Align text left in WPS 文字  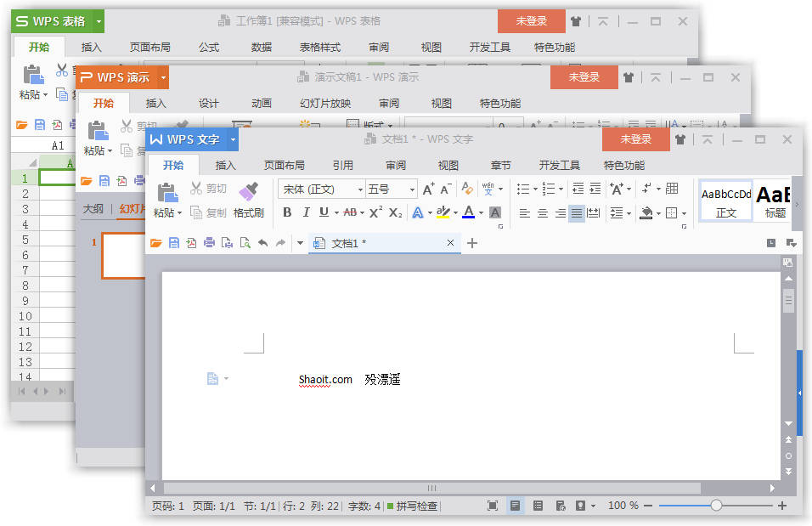click(x=525, y=213)
